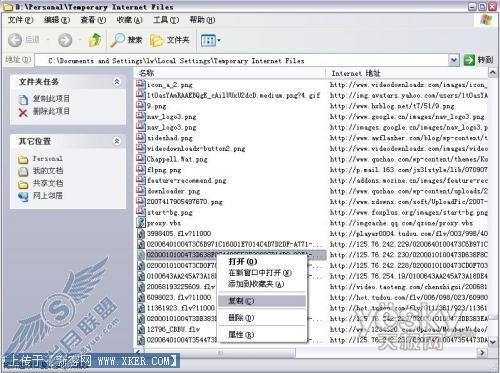Click the vertical scrollbar down arrow
Screen dimensions: 500x373
click(493, 342)
